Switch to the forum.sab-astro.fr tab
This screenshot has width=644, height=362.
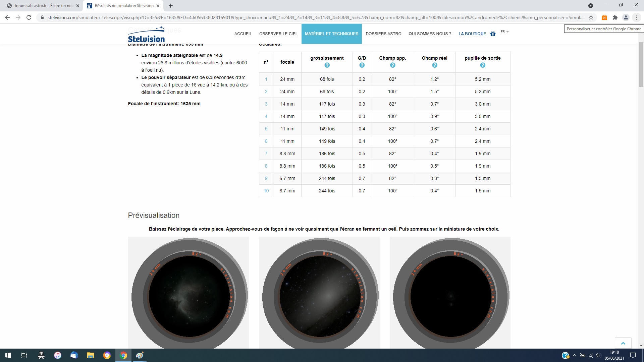(x=44, y=6)
